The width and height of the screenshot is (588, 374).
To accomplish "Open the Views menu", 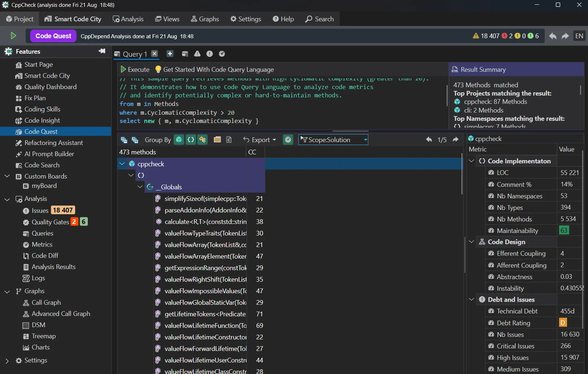I will 167,19.
